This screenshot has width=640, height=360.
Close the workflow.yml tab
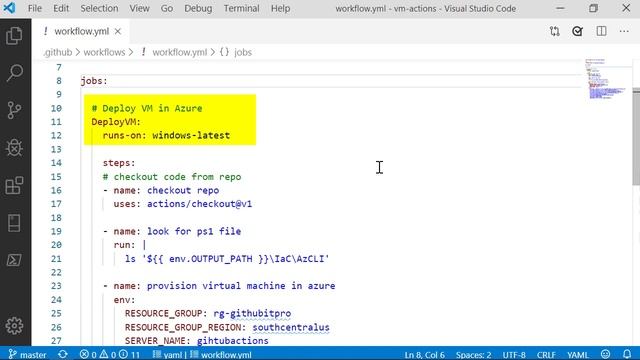[x=118, y=31]
